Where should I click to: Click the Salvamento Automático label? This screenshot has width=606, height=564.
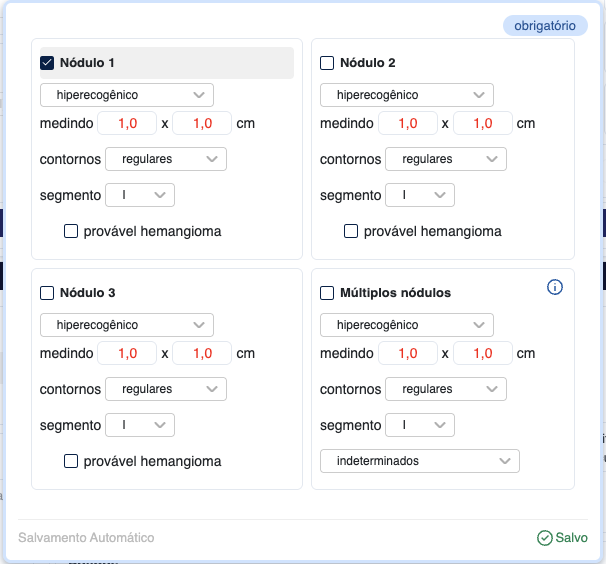pyautogui.click(x=86, y=538)
